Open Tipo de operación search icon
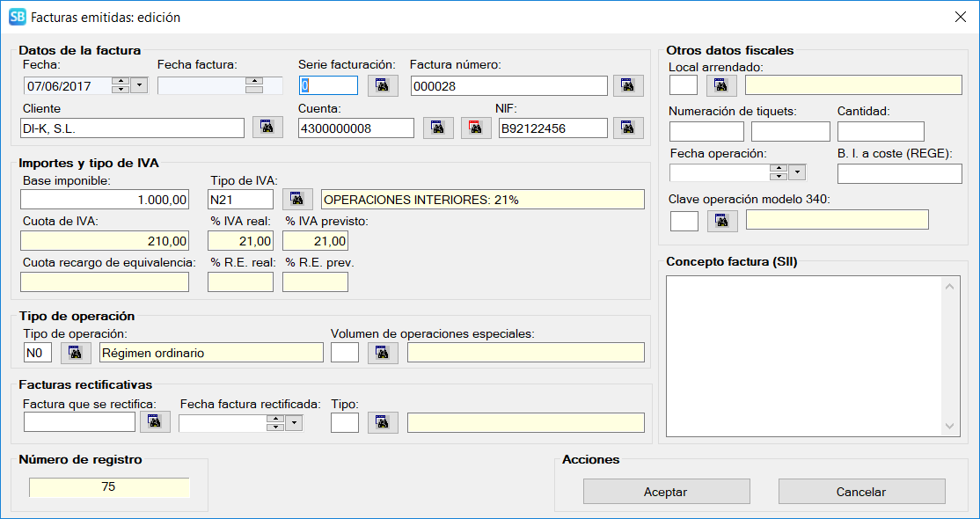The image size is (980, 519). point(76,353)
